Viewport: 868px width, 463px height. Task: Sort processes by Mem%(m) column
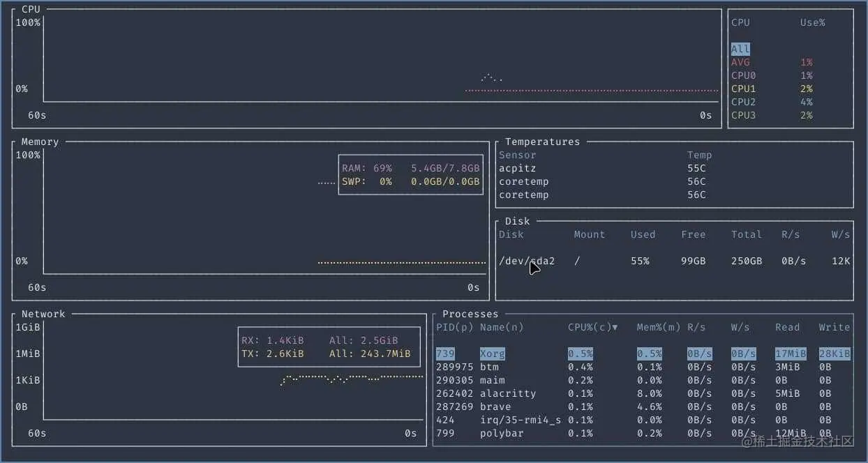(x=659, y=327)
